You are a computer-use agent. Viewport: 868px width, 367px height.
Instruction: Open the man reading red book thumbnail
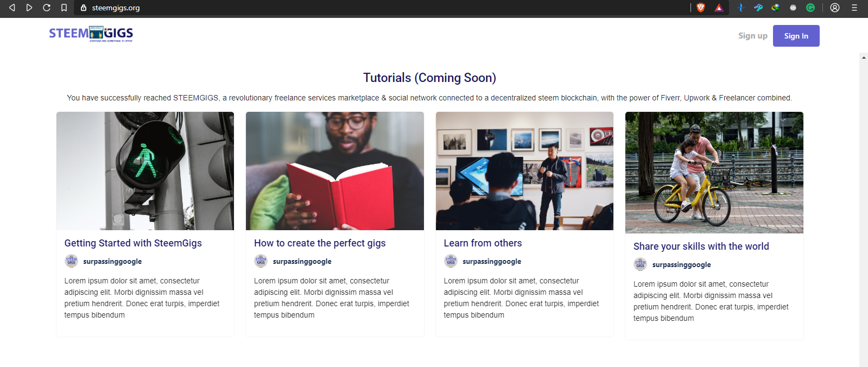click(x=335, y=171)
